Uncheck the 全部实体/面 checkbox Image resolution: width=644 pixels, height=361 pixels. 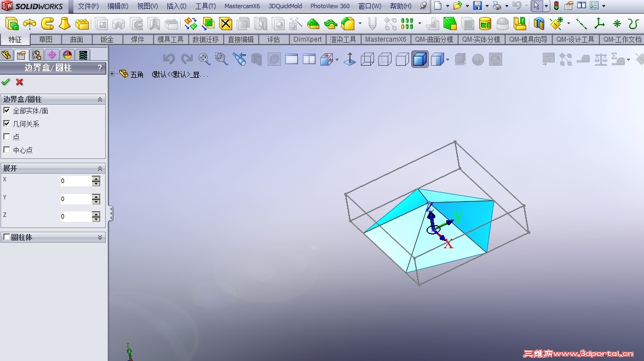[x=7, y=110]
